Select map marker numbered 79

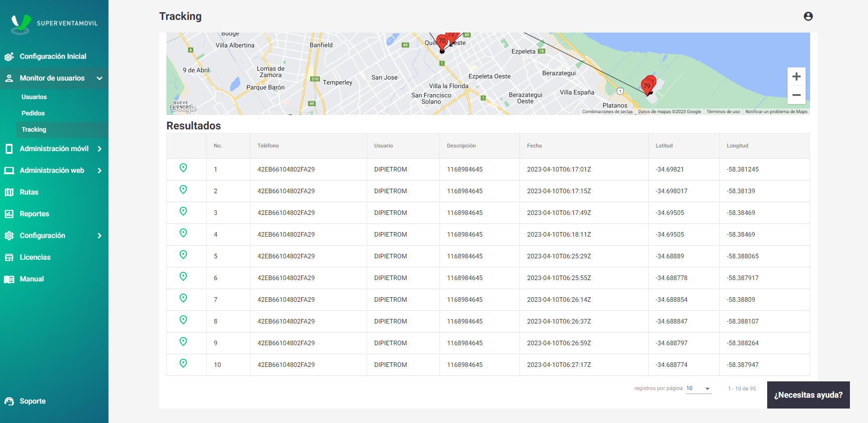coord(647,86)
